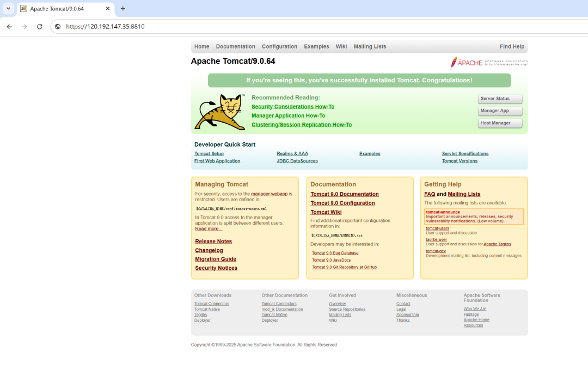Viewport: 588px width, 368px height.
Task: Open the Servlet Specifications link
Action: pos(465,154)
